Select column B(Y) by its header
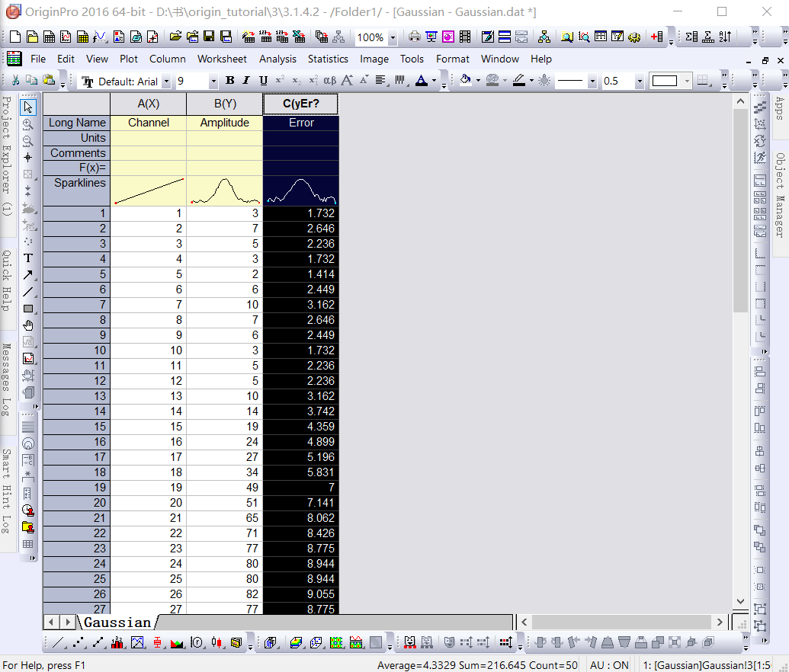789x672 pixels. click(x=224, y=104)
